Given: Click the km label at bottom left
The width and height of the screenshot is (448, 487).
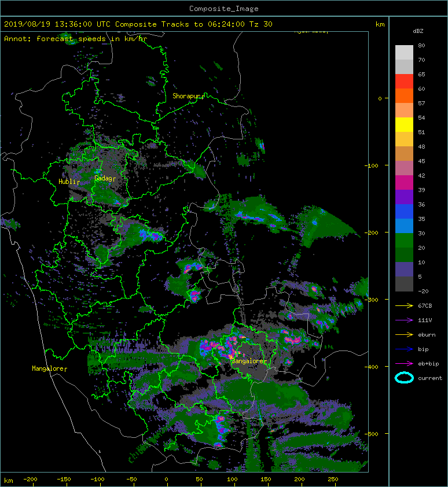Looking at the screenshot, I should (9, 481).
